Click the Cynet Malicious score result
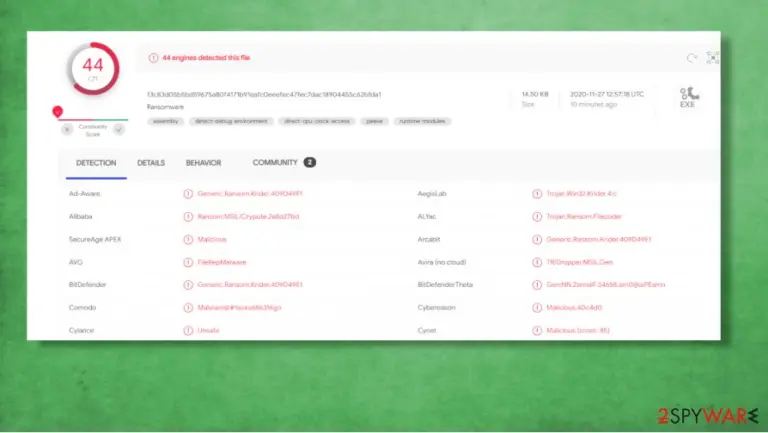Image resolution: width=768 pixels, height=433 pixels. [x=578, y=331]
